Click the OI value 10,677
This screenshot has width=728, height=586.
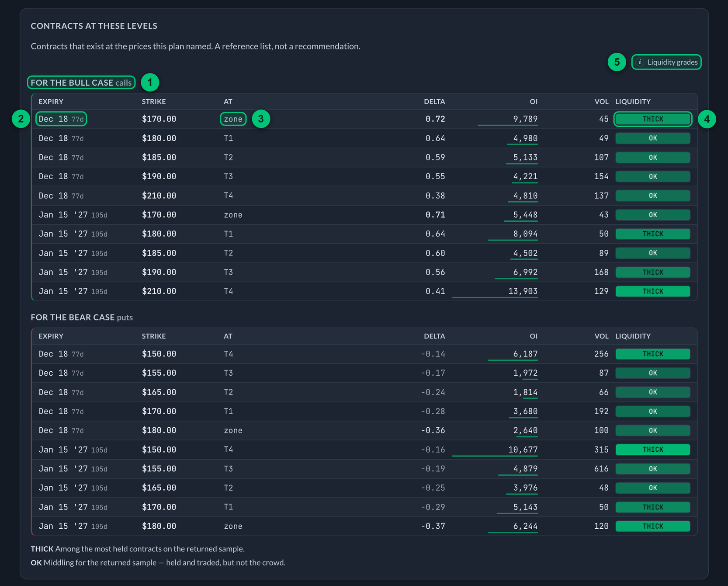(x=523, y=450)
